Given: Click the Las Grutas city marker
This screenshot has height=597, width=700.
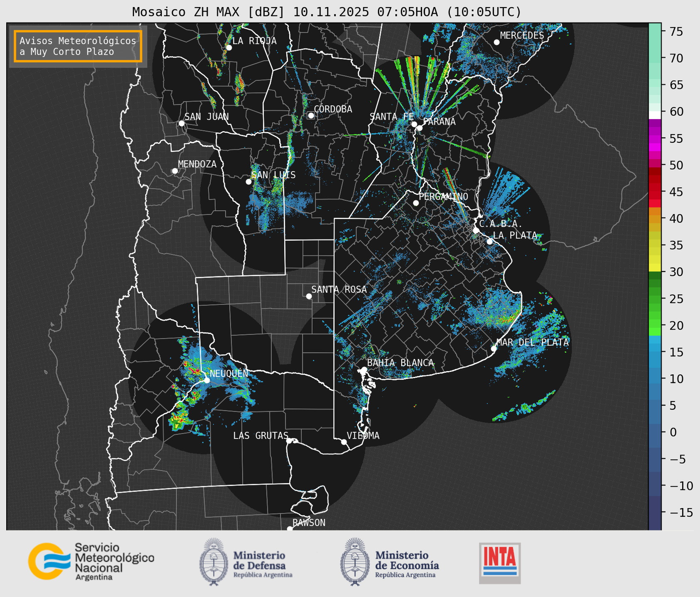Looking at the screenshot, I should click(289, 441).
